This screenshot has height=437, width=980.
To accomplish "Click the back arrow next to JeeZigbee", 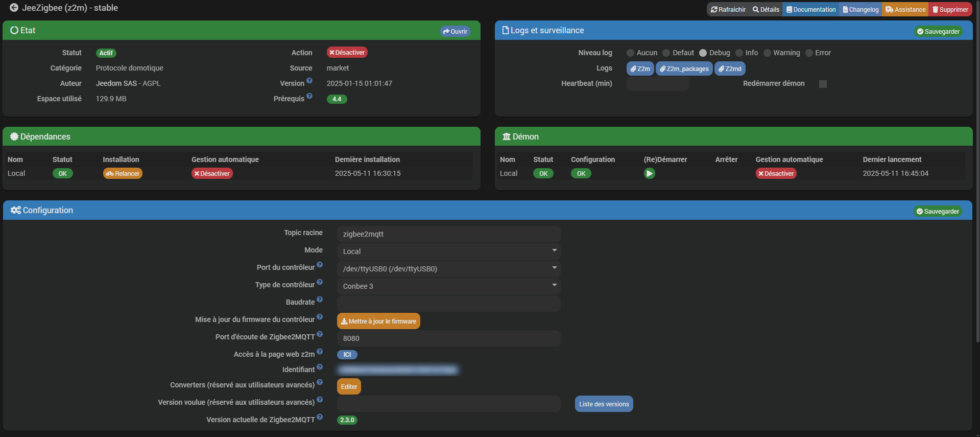I will tap(14, 8).
